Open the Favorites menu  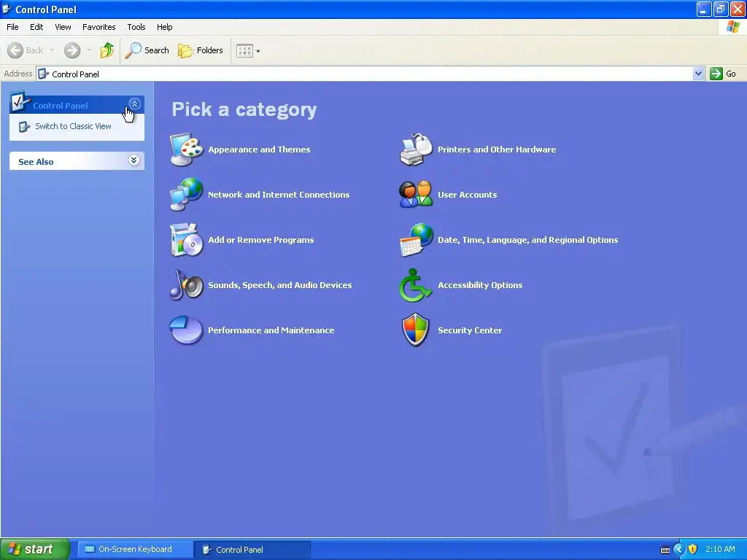point(98,27)
